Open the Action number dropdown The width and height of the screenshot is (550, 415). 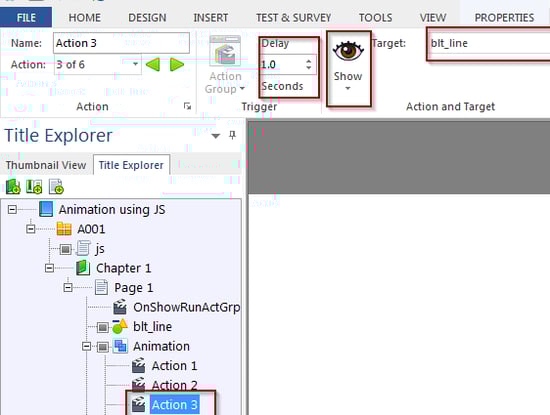tap(135, 65)
